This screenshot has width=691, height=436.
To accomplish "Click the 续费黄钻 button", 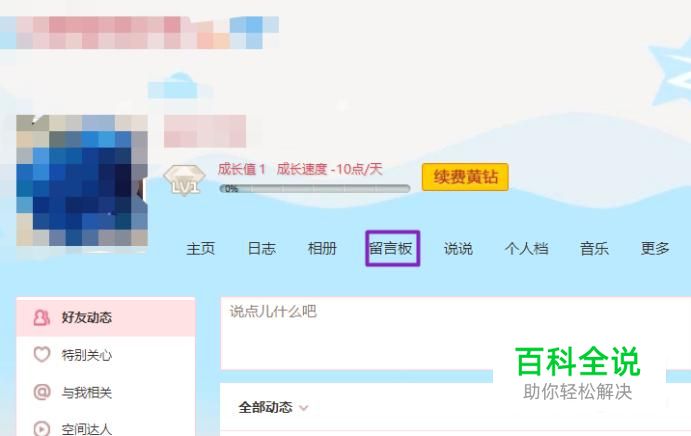I will (x=465, y=177).
